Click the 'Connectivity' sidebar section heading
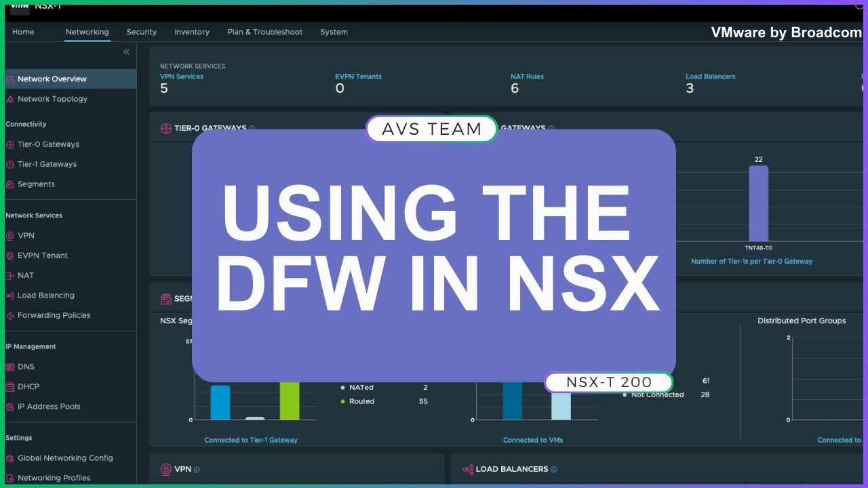The height and width of the screenshot is (488, 868). pos(26,124)
